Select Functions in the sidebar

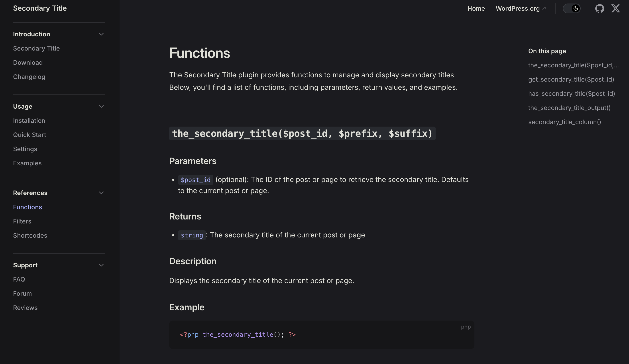[x=28, y=207]
